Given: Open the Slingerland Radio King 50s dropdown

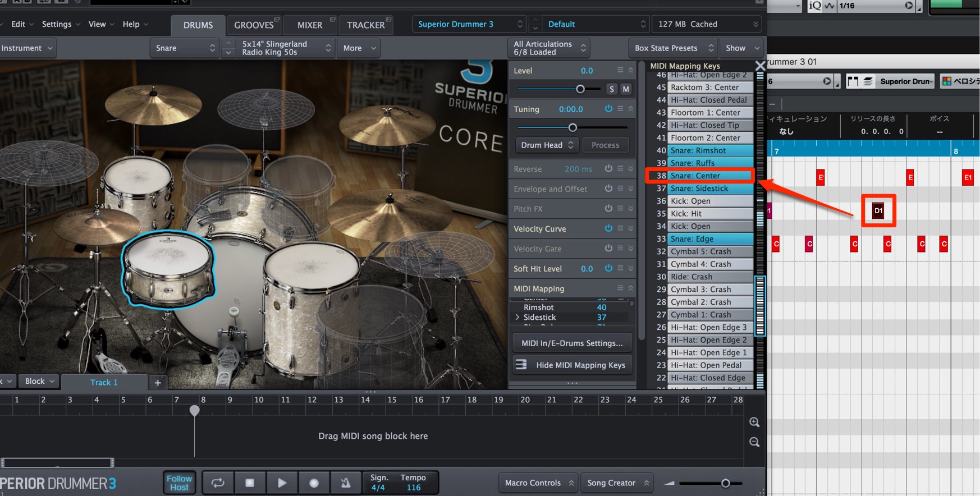Looking at the screenshot, I should pyautogui.click(x=285, y=48).
